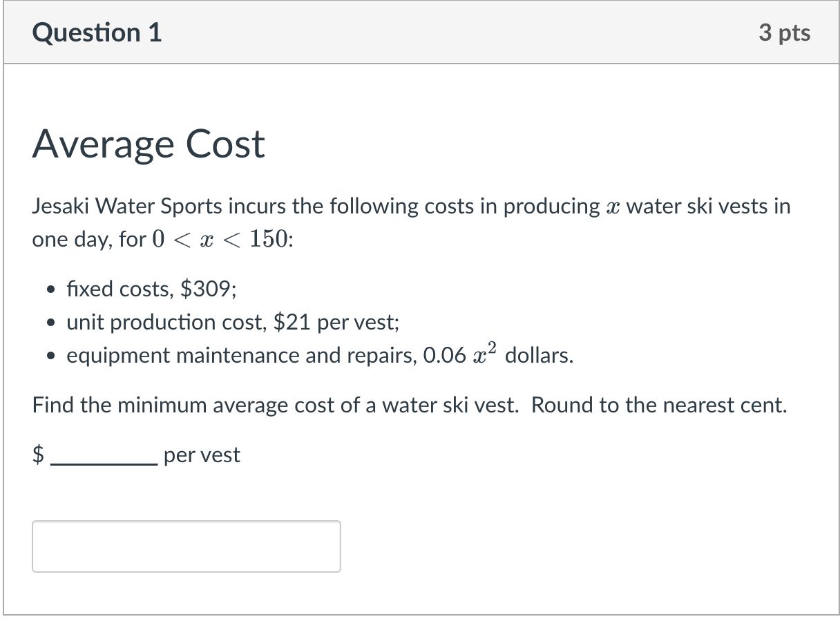
Task: Click the word "dollars" in third bullet
Action: tap(539, 355)
